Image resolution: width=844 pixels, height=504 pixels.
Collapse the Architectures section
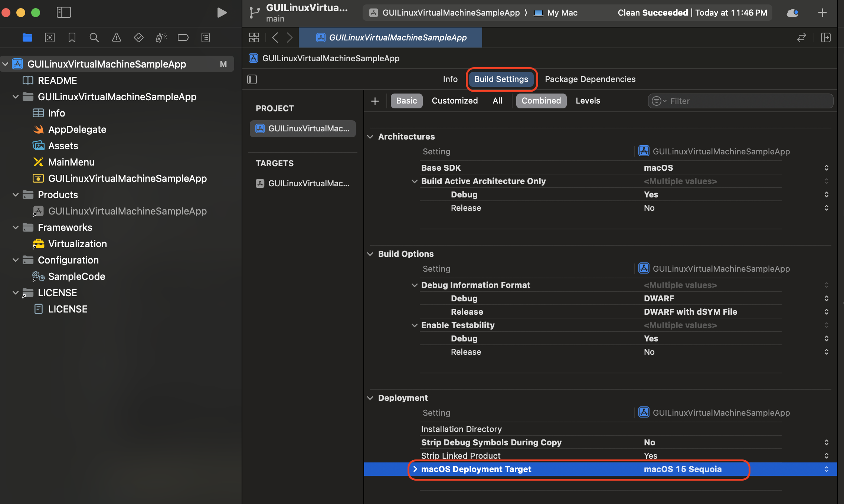(370, 137)
